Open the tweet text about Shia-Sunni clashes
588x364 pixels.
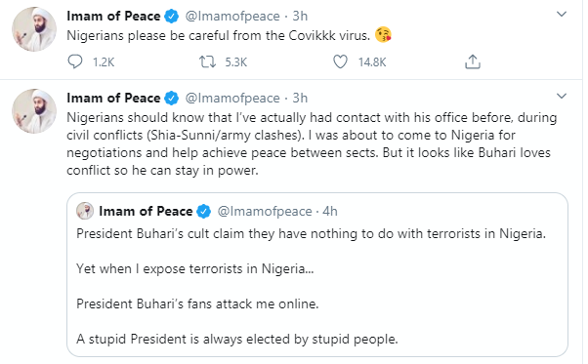tap(312, 143)
